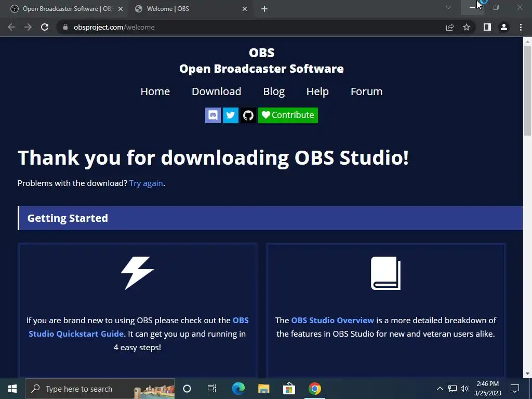
Task: Open network status tray icon
Action: [453, 389]
